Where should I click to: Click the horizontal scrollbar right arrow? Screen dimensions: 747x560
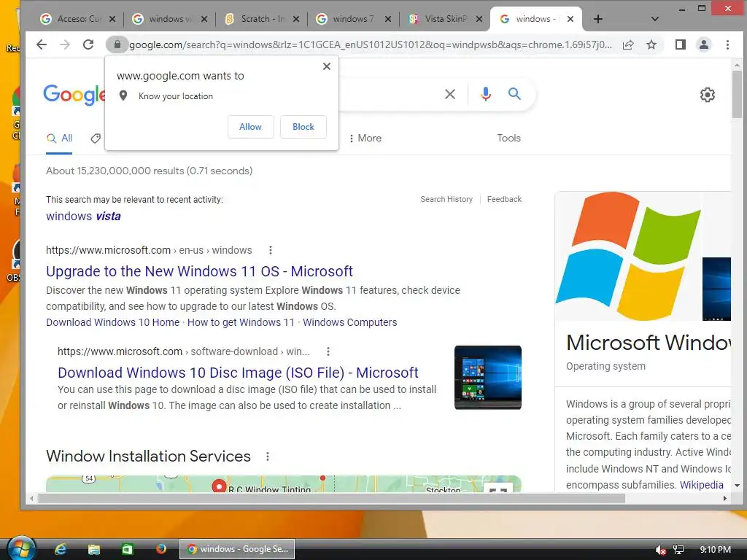pos(724,499)
